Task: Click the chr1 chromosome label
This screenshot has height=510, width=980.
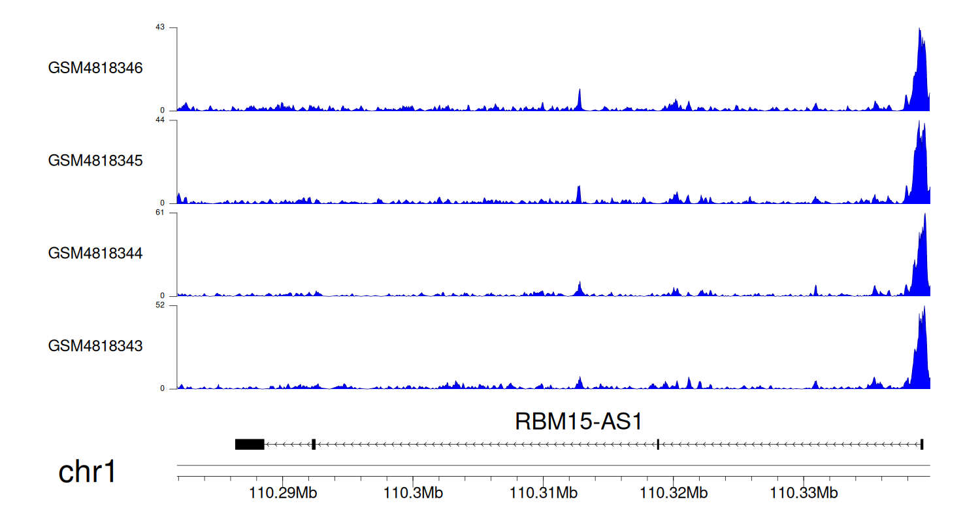Action: click(x=87, y=471)
